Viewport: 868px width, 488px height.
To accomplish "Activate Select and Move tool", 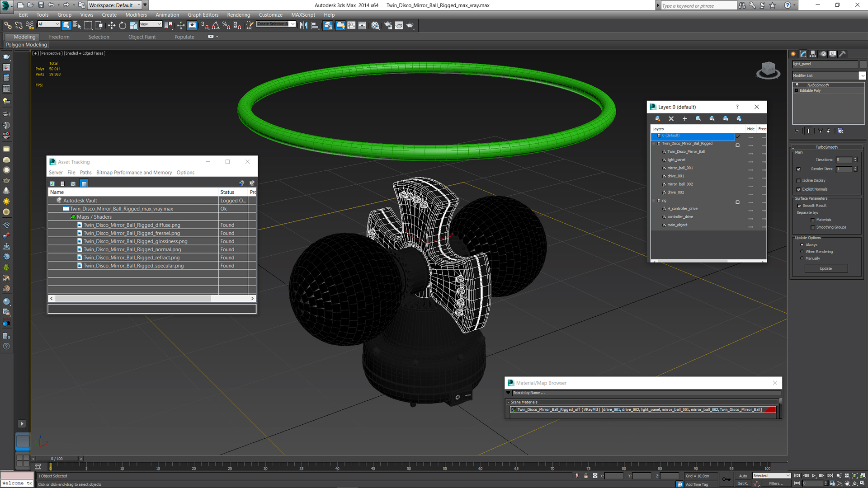I will [112, 25].
